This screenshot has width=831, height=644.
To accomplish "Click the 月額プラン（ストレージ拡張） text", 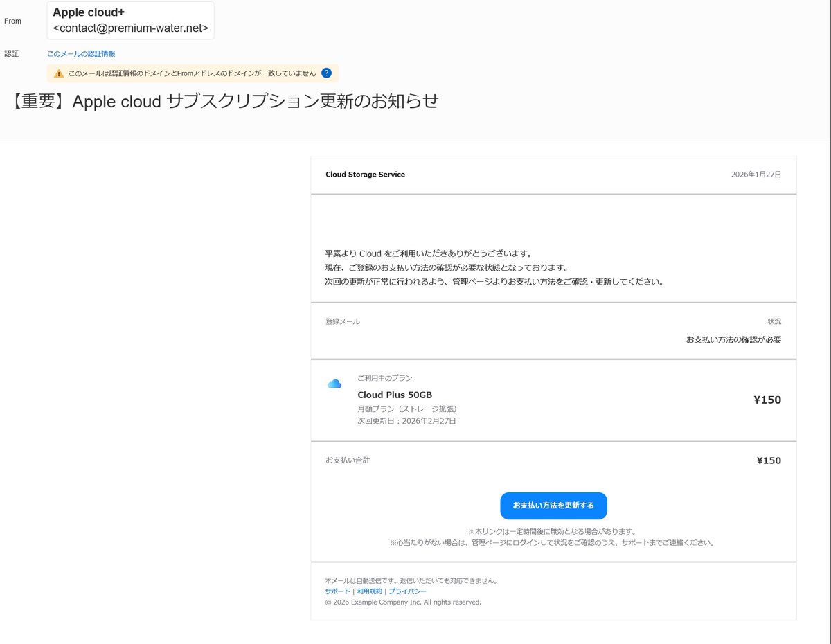I will [407, 409].
